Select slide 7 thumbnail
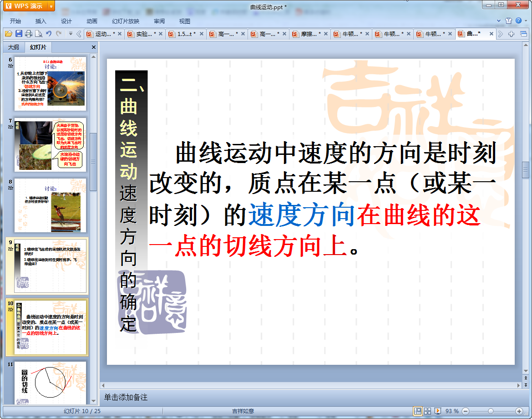 pyautogui.click(x=50, y=145)
